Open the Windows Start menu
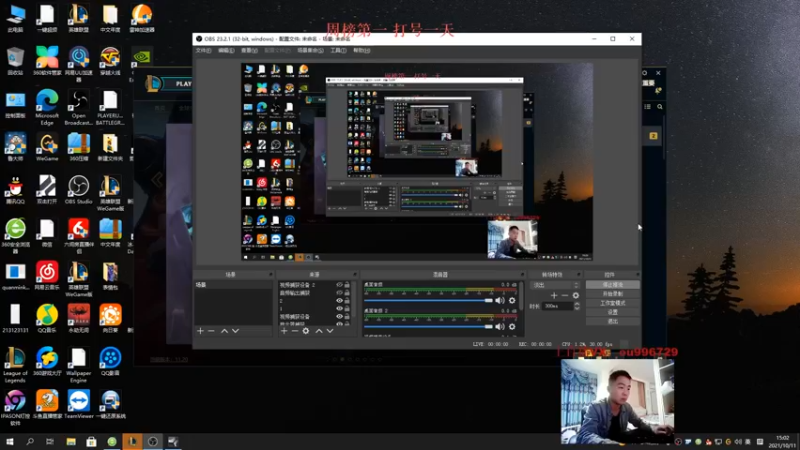 [x=10, y=441]
